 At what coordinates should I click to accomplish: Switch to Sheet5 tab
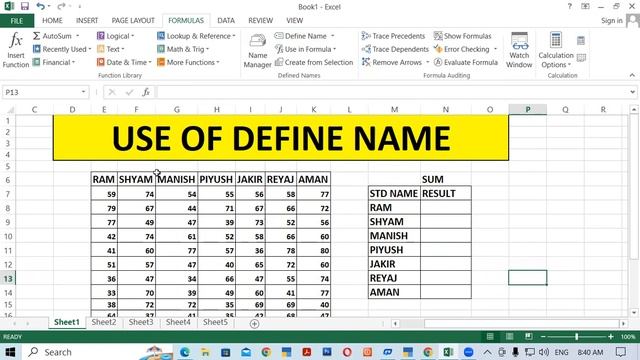[x=215, y=322]
